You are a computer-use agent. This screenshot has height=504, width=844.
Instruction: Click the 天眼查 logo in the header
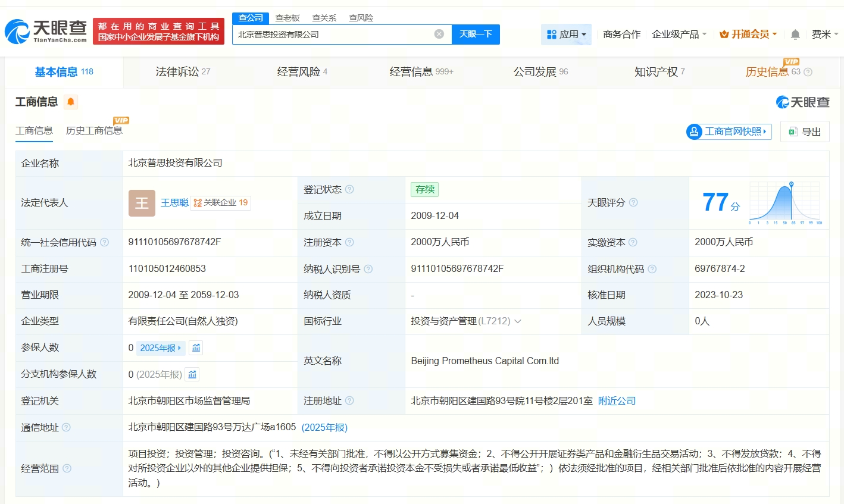click(x=46, y=31)
